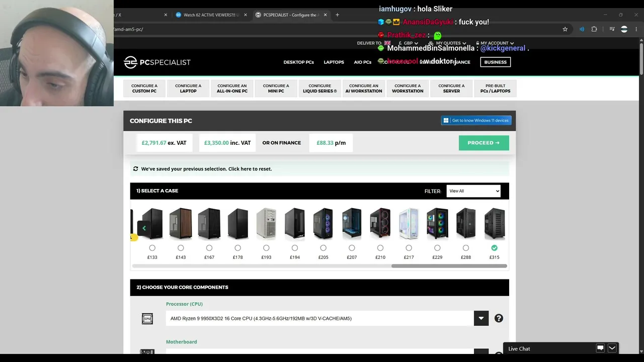
Task: Select the £217 white case thumbnail
Action: (409, 224)
